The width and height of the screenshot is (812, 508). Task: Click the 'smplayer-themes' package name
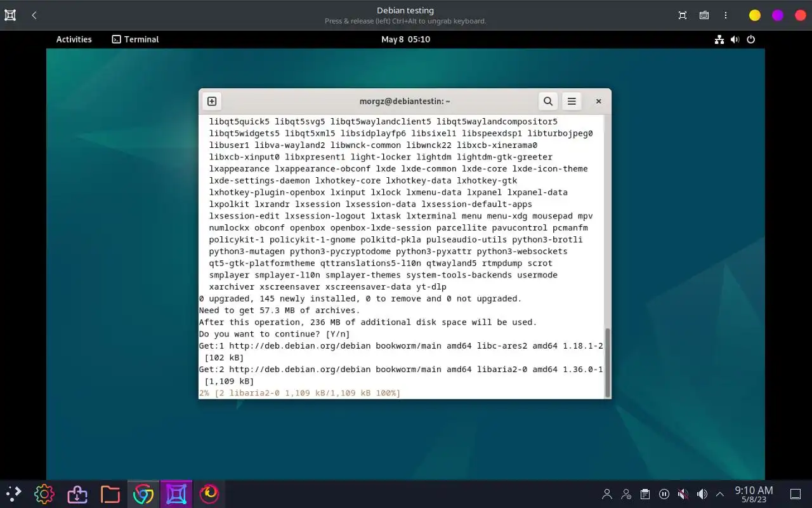(x=363, y=275)
